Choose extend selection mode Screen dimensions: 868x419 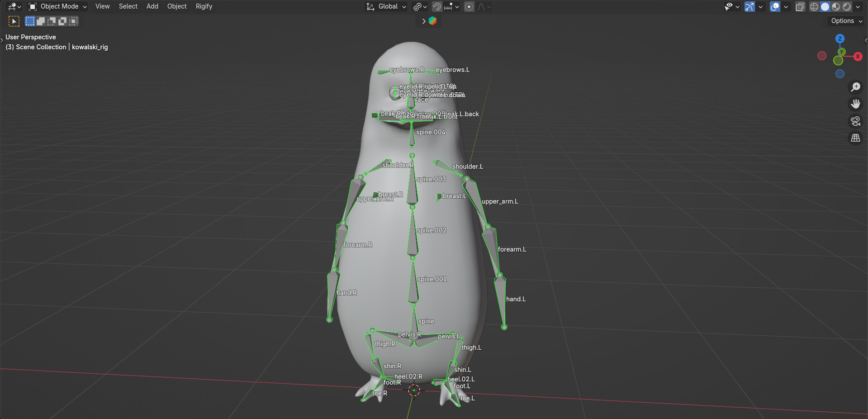pyautogui.click(x=41, y=21)
